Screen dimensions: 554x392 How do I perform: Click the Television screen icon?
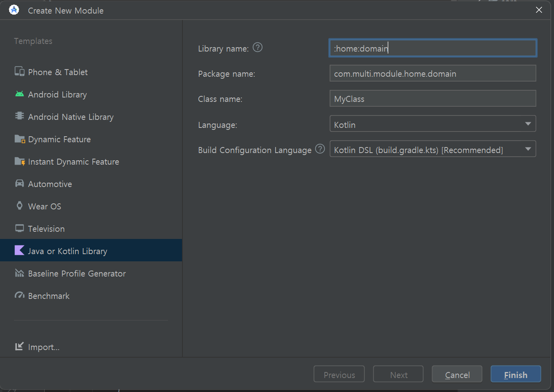tap(20, 228)
